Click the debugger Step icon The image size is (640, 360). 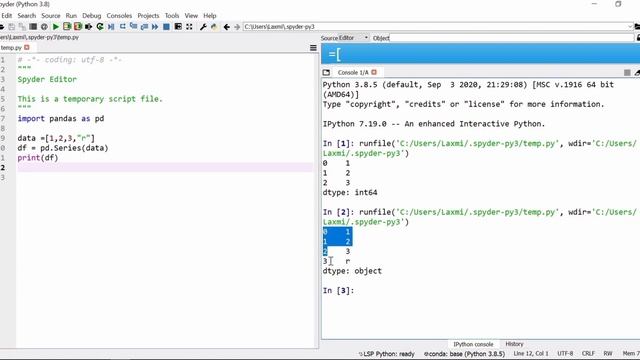tap(122, 27)
